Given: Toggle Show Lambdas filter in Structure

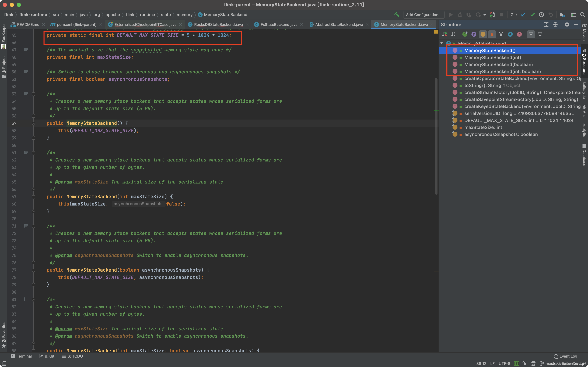Looking at the screenshot, I should click(x=519, y=34).
